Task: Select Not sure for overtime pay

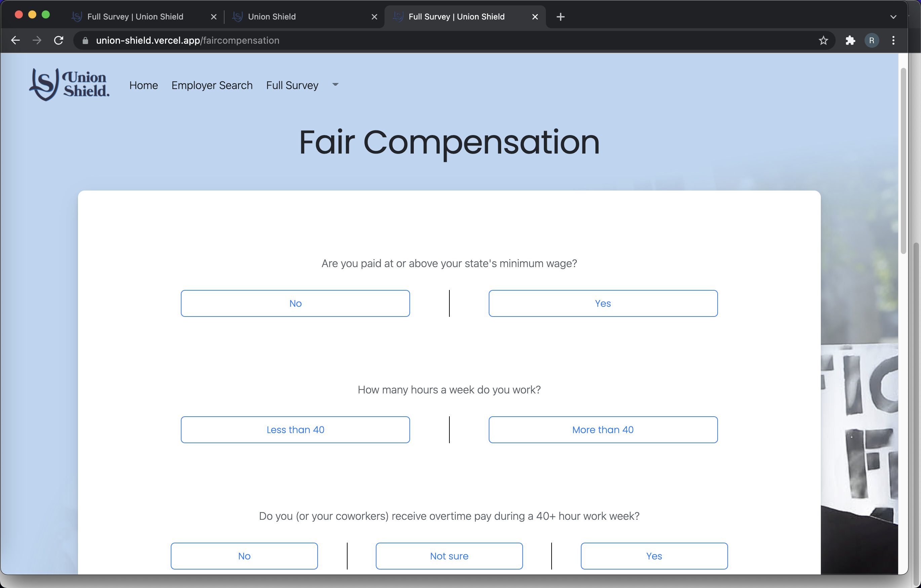Action: point(449,555)
